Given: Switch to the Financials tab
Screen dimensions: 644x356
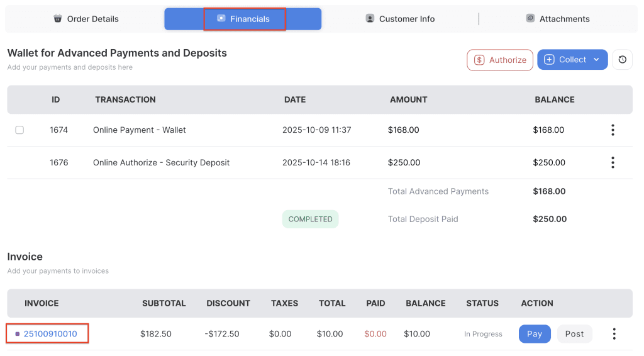Looking at the screenshot, I should [243, 19].
